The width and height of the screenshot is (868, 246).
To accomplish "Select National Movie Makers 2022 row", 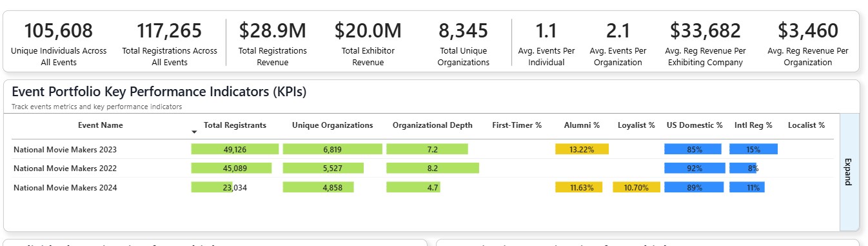I will coord(422,168).
